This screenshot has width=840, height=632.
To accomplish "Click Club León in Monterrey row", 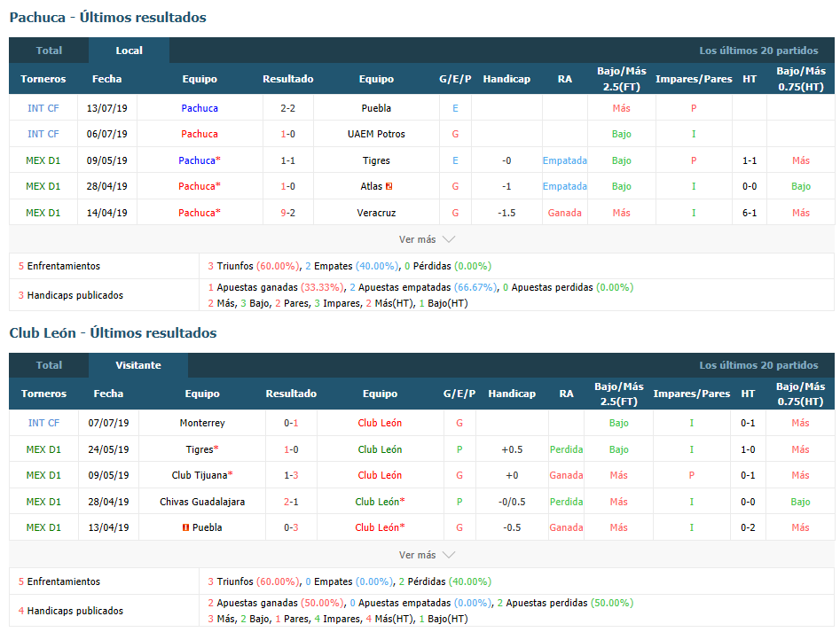I will coord(380,423).
